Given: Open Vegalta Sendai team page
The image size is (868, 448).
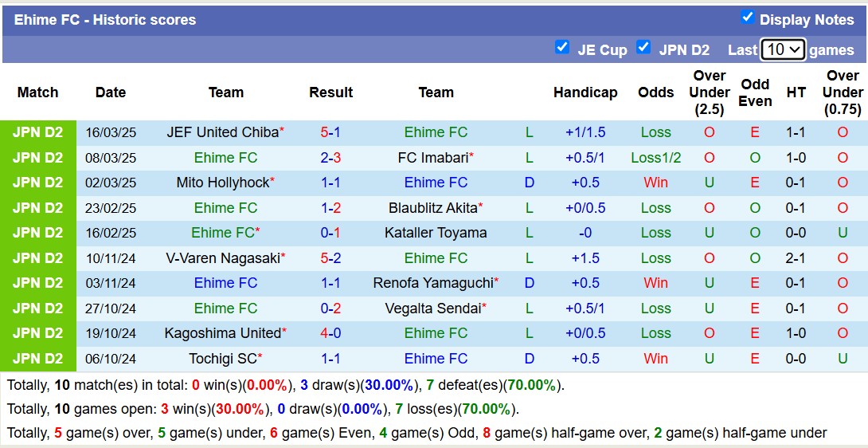Looking at the screenshot, I should [433, 308].
